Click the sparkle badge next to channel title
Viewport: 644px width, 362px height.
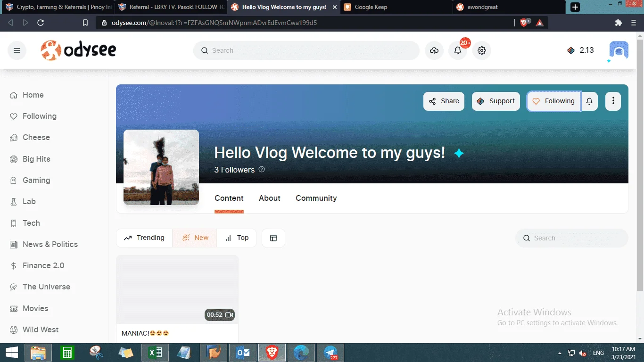[x=459, y=153]
